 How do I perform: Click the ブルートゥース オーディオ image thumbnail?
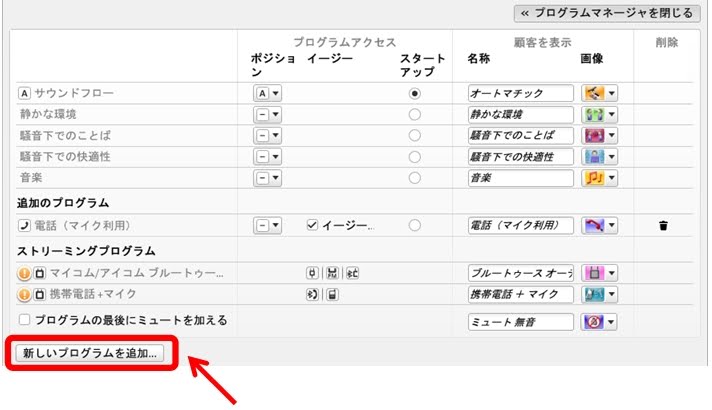coord(594,273)
